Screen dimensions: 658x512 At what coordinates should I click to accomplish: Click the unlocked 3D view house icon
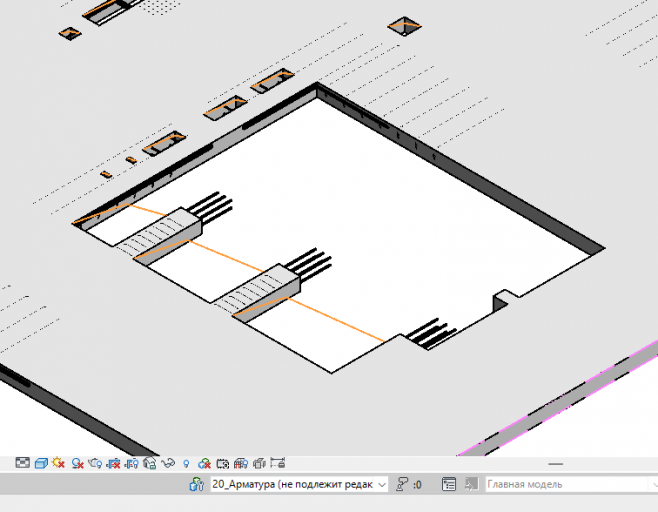click(x=150, y=463)
